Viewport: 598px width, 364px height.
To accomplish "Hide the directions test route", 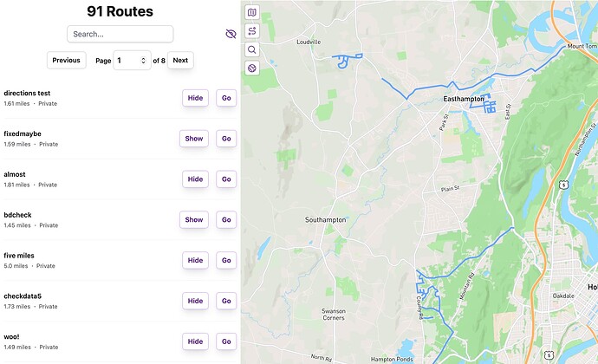I will pyautogui.click(x=195, y=98).
